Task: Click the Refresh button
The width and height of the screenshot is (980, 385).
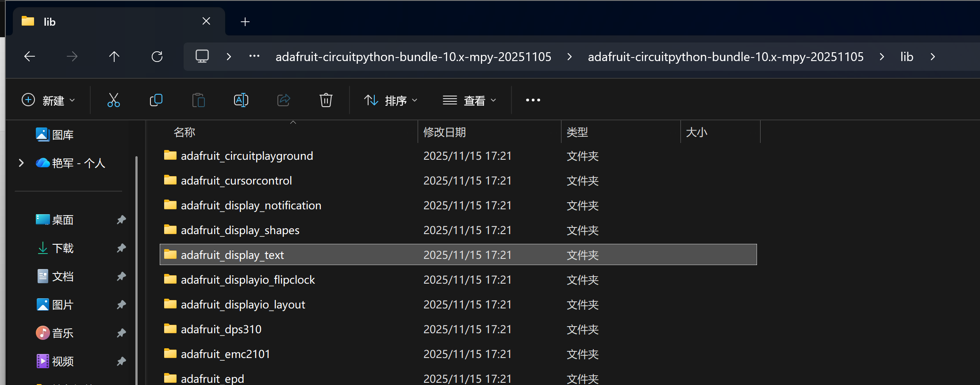Action: tap(157, 57)
